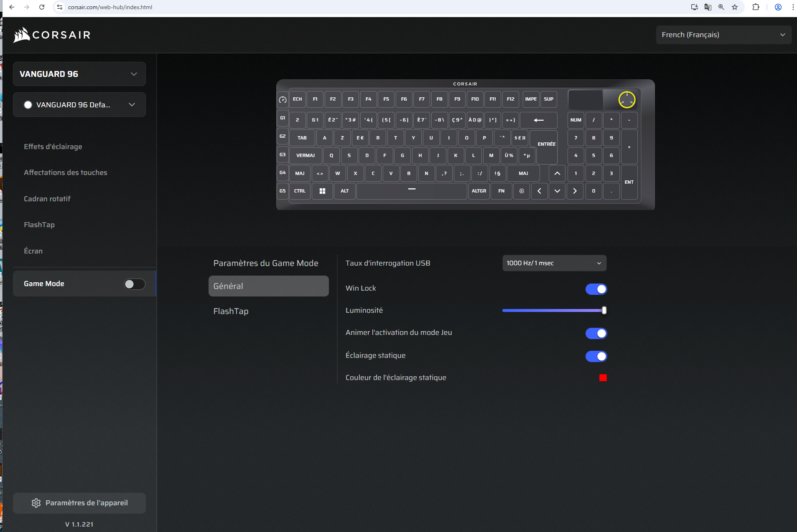Open the USB polling rate 1000 Hz dropdown
The width and height of the screenshot is (797, 532).
point(554,263)
